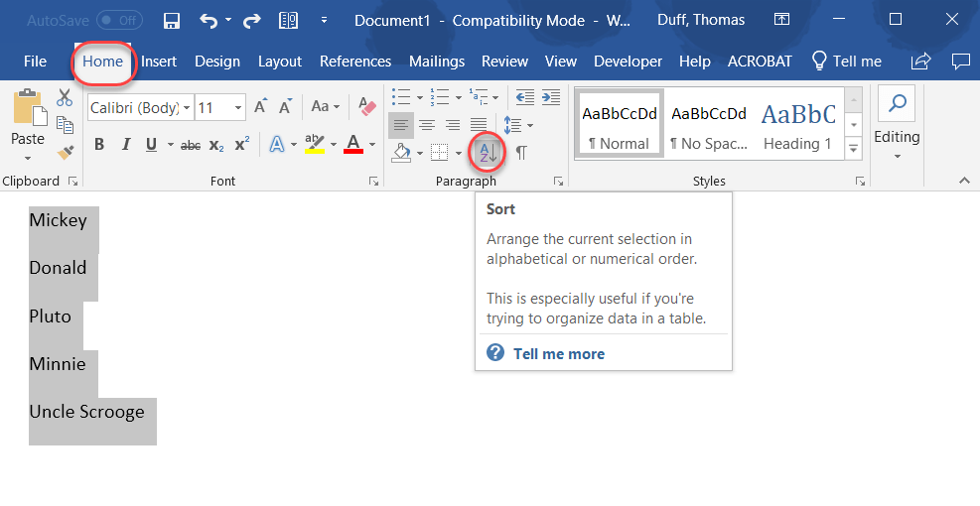
Task: Activate the Format Painter brush
Action: (65, 152)
